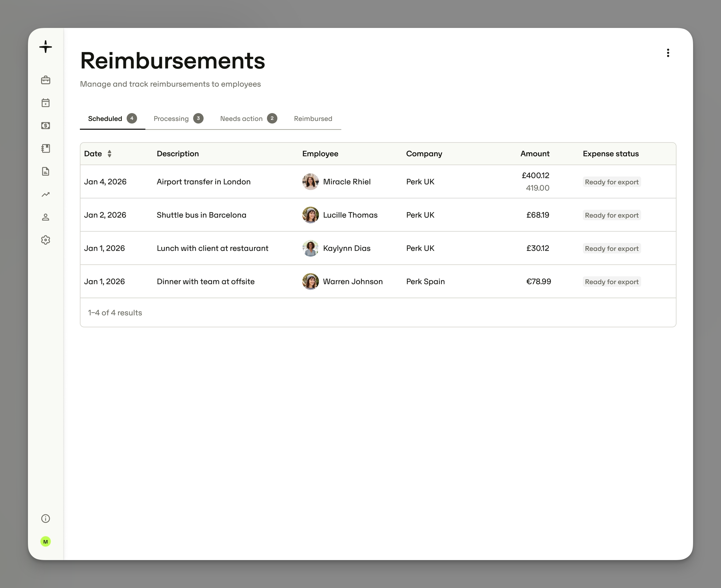The width and height of the screenshot is (721, 588).
Task: Click the Perk Spain company cell
Action: pos(425,281)
